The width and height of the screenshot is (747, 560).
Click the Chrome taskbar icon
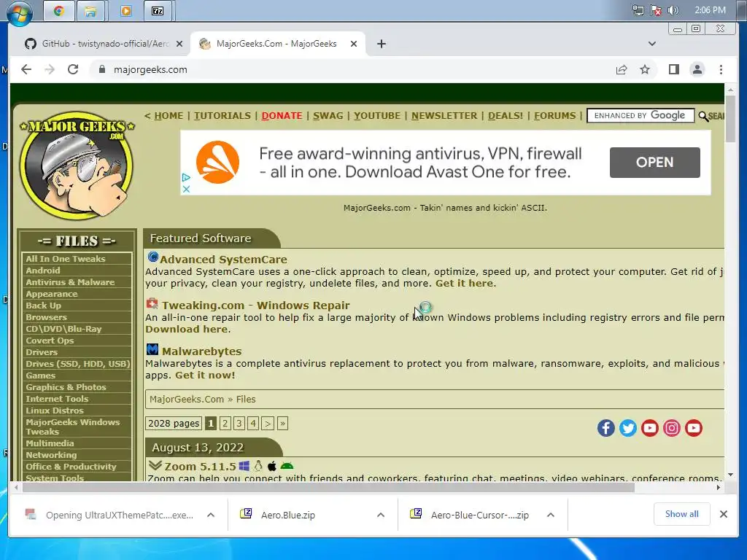click(x=58, y=11)
